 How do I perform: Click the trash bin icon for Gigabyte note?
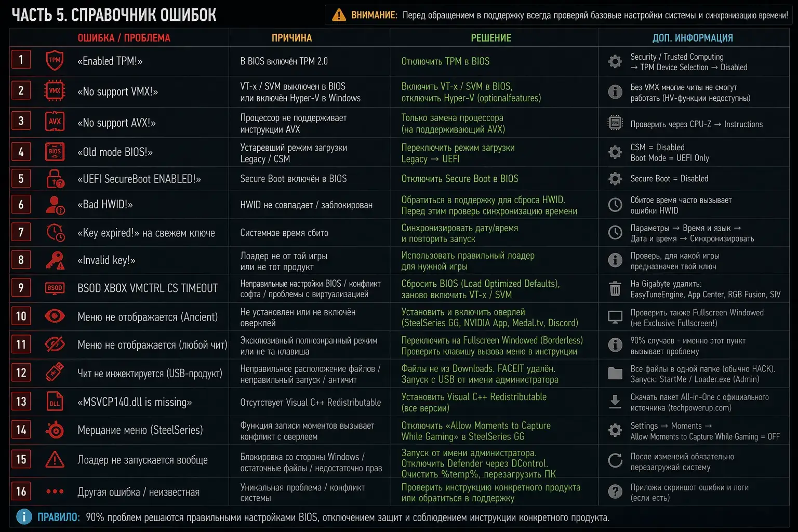[x=615, y=288]
